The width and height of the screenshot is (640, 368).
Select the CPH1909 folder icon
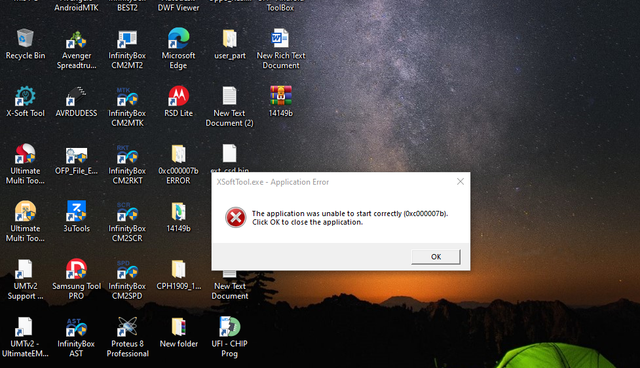click(x=178, y=269)
